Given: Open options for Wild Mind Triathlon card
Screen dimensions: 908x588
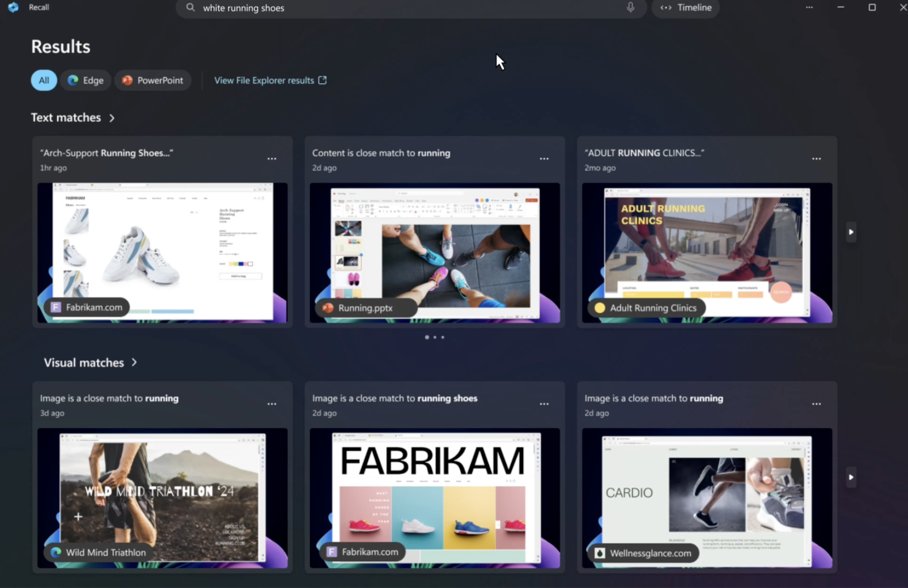Looking at the screenshot, I should click(x=272, y=404).
